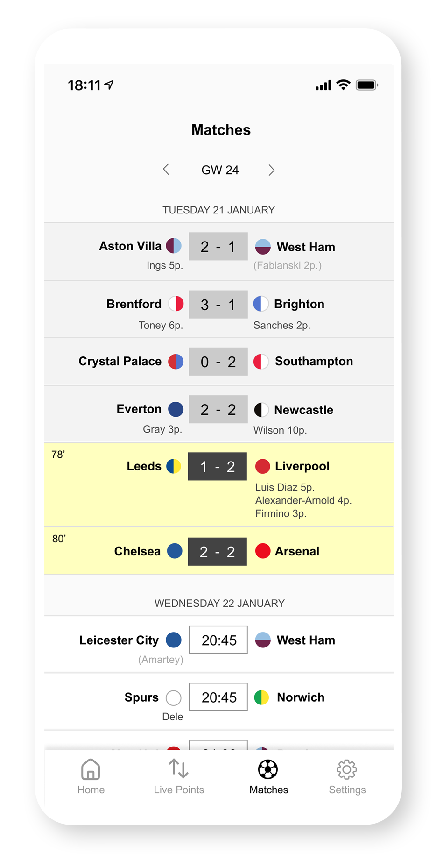436x868 pixels.
Task: Open the Settings gear icon
Action: (x=347, y=769)
